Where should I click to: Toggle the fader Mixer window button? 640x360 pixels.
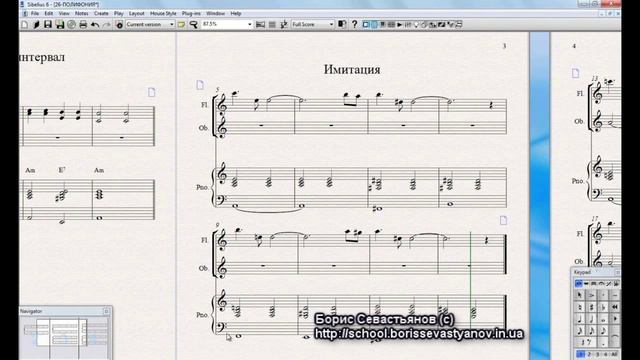click(x=408, y=24)
